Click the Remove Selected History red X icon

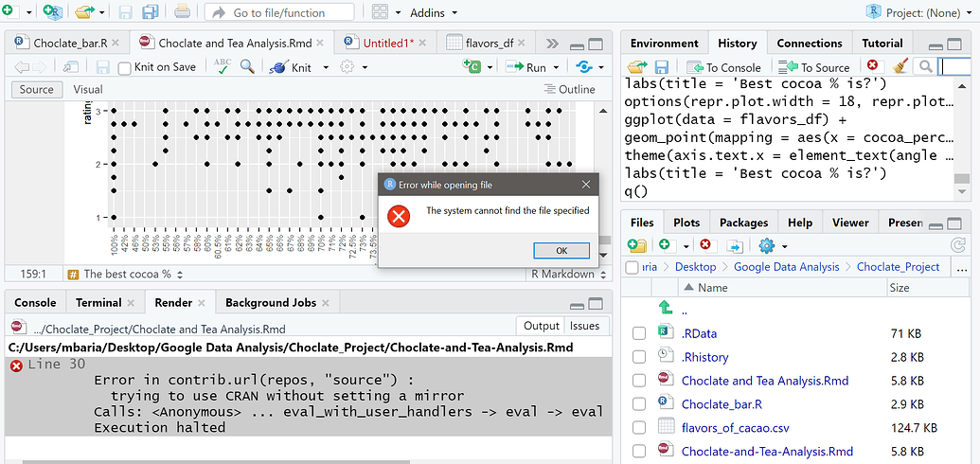pyautogui.click(x=872, y=65)
